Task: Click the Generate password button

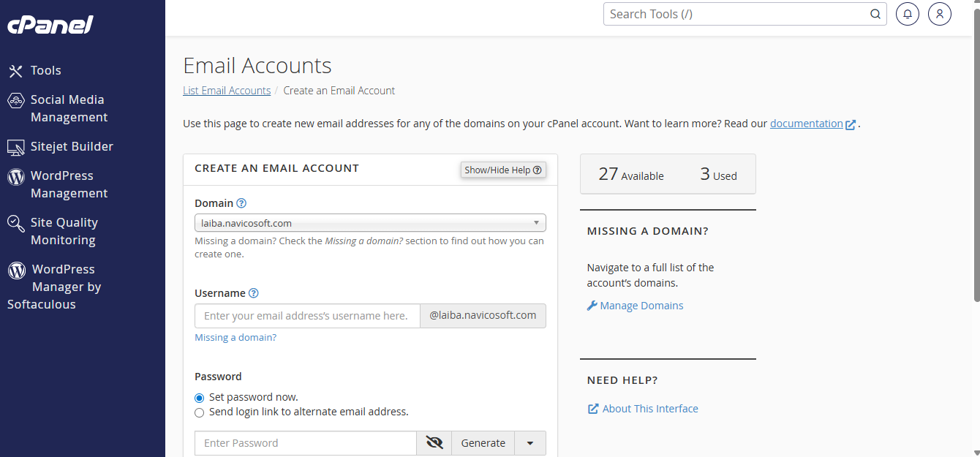Action: (x=483, y=443)
